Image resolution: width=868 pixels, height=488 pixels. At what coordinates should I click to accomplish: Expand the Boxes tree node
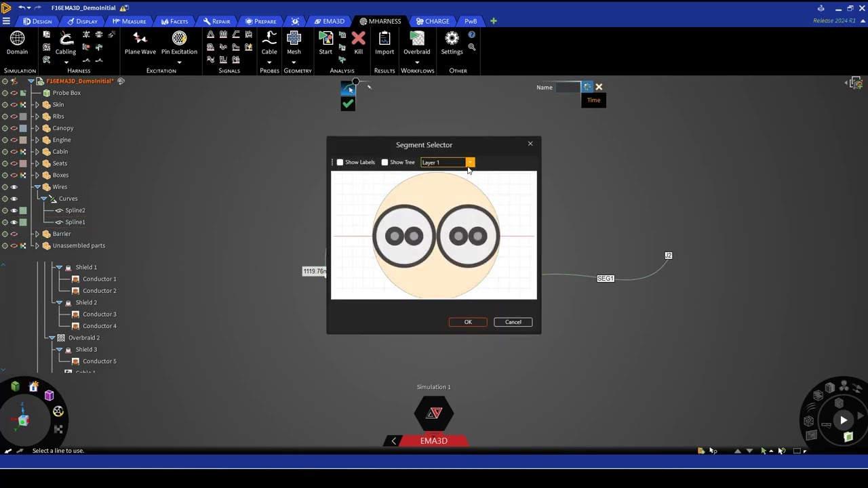coord(37,175)
